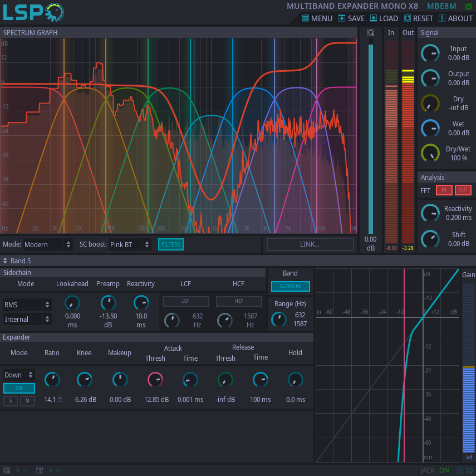Open the MENU icon in header
Screen dimensions: 476x476
tap(306, 18)
